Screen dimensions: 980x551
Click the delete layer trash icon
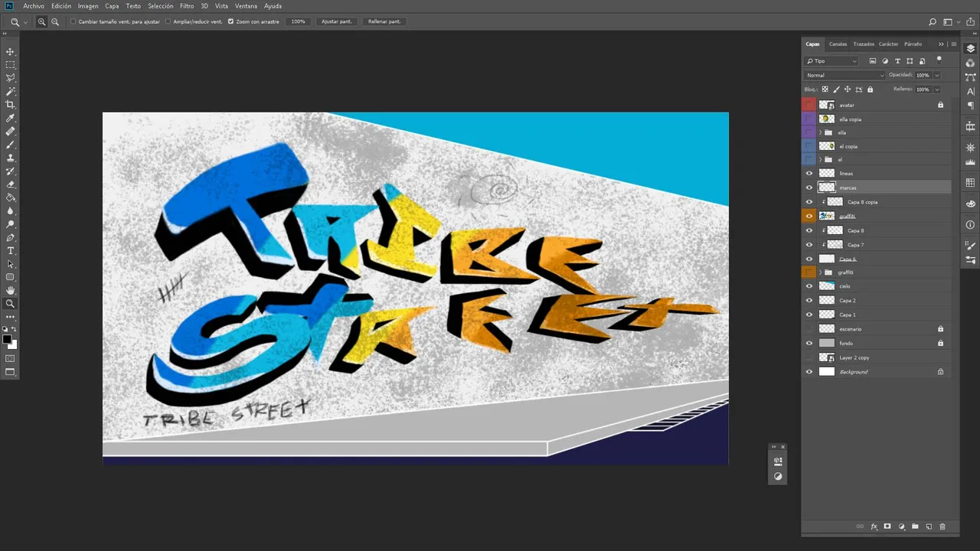pyautogui.click(x=942, y=527)
